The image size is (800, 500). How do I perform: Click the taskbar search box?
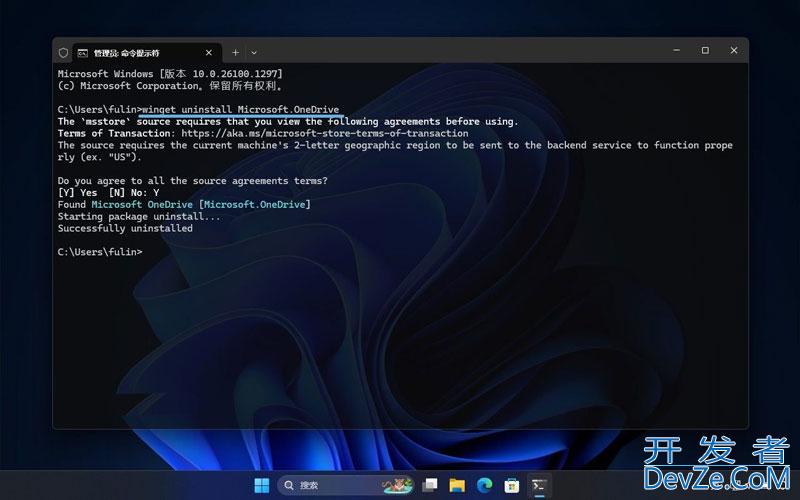click(346, 485)
